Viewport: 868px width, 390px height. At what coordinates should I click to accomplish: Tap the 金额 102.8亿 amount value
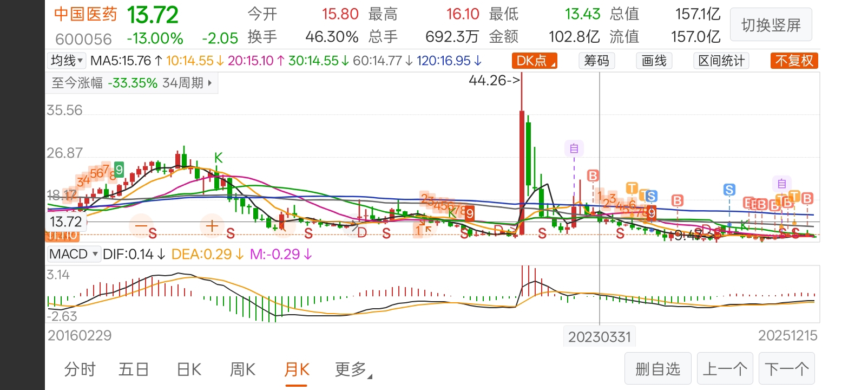(x=574, y=37)
